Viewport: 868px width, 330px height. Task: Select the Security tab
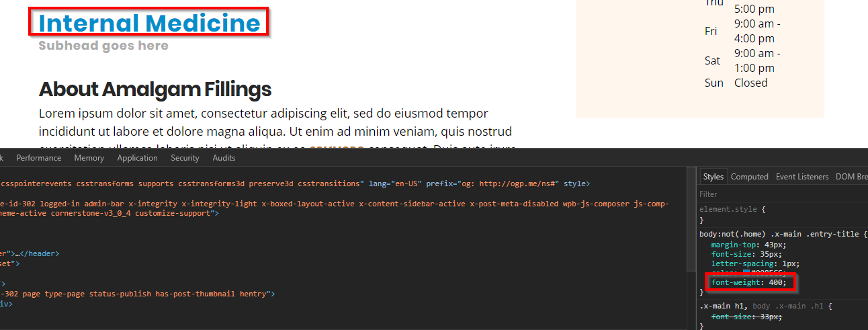(185, 158)
